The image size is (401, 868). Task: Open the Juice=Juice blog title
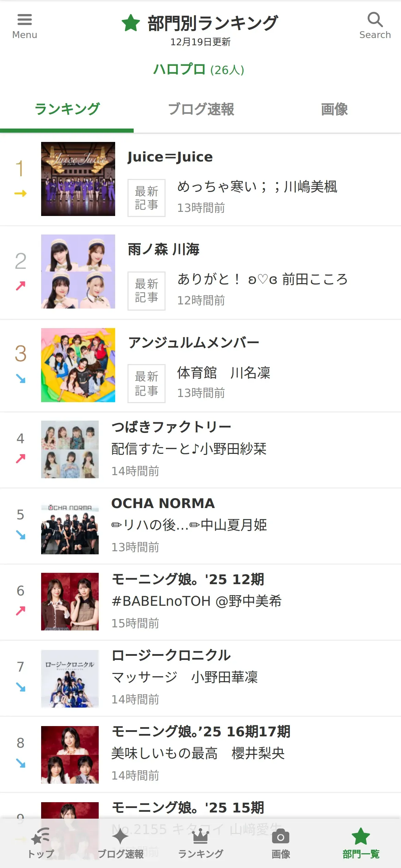click(x=170, y=157)
